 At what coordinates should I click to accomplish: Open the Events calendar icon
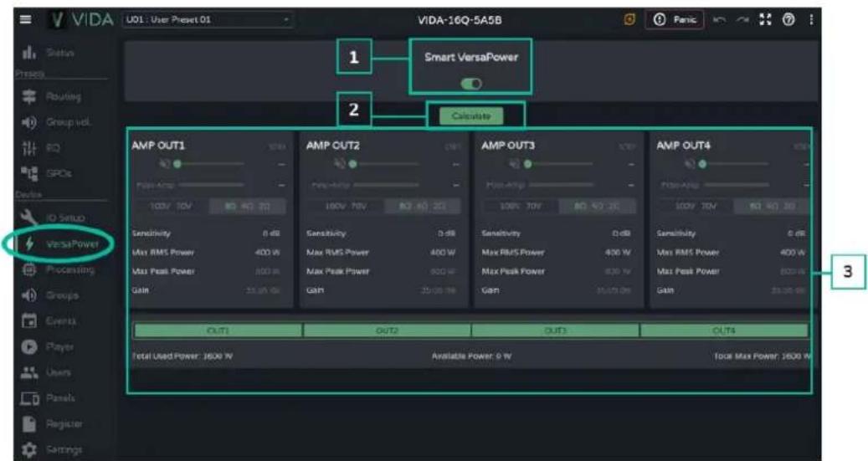coord(29,321)
